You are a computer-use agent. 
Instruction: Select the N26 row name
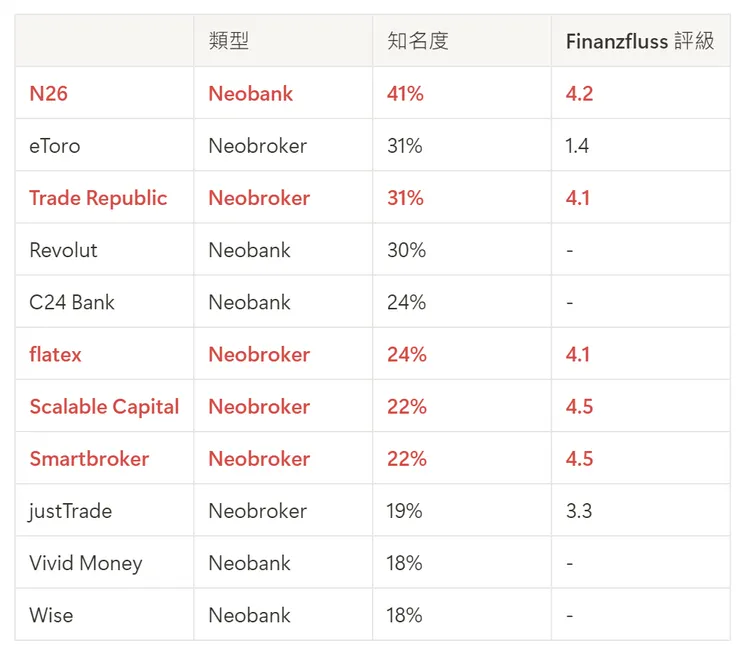(x=48, y=94)
